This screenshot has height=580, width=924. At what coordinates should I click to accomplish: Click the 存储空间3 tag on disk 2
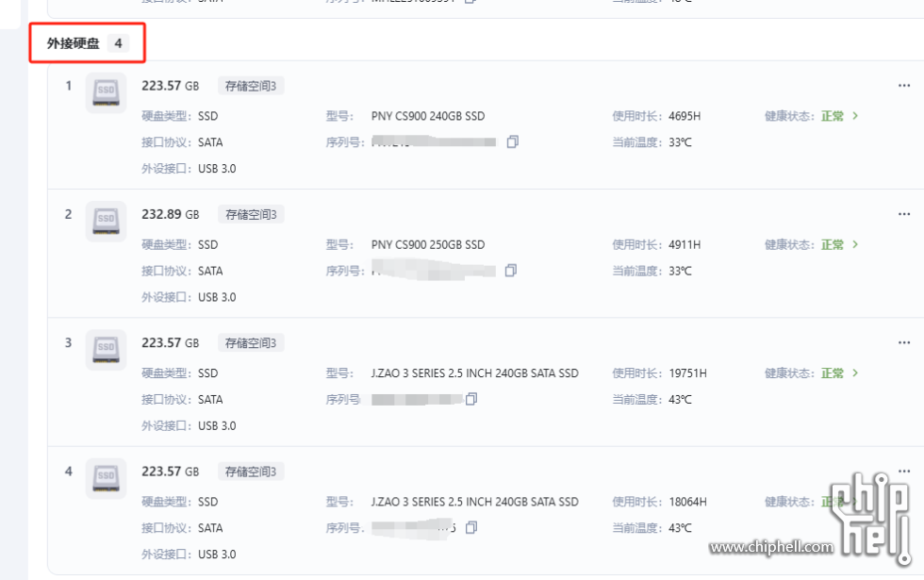click(x=251, y=215)
